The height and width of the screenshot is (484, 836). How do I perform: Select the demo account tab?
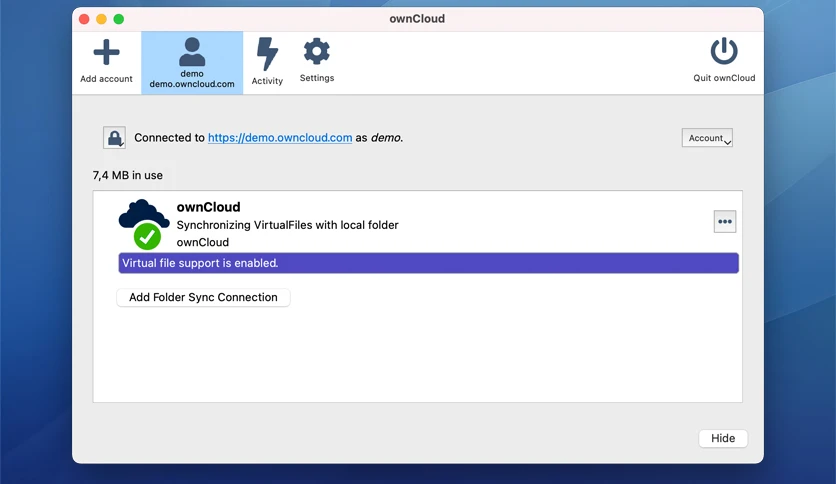[192, 63]
